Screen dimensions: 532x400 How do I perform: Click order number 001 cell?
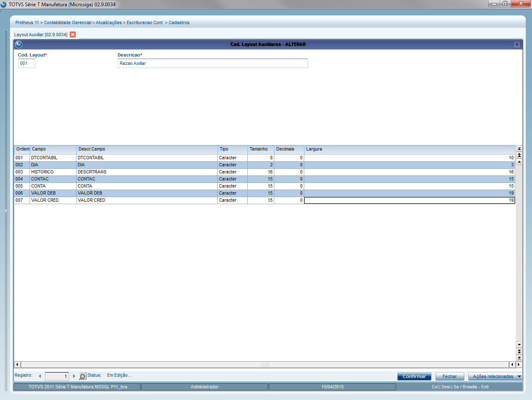click(x=22, y=158)
